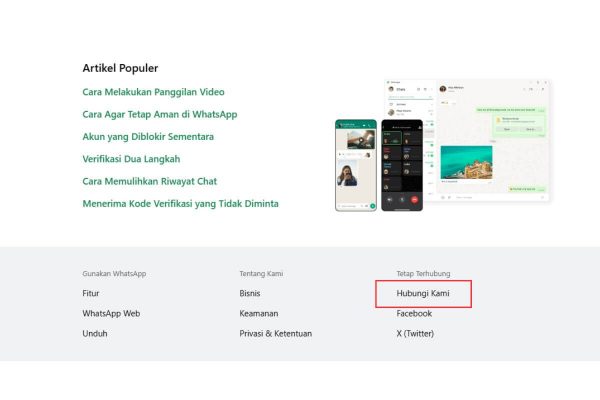Open the Verifikasi Dua Langkah article
This screenshot has height=400, width=600.
tap(131, 159)
